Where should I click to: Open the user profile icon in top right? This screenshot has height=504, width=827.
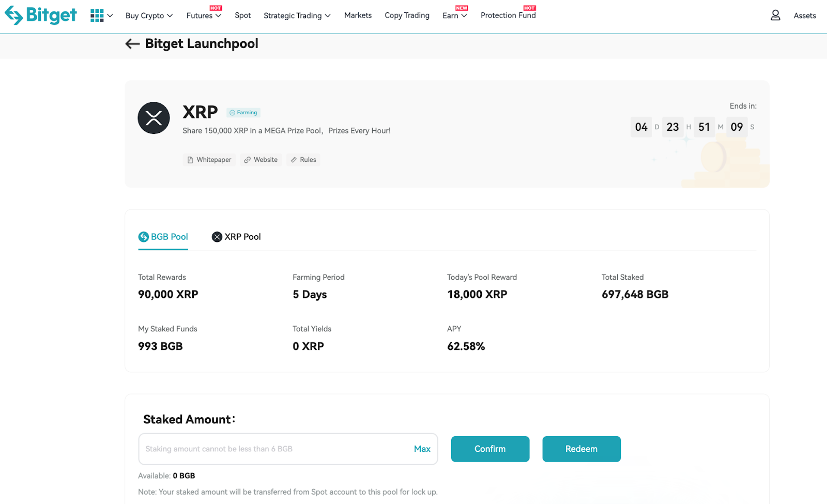pos(775,15)
